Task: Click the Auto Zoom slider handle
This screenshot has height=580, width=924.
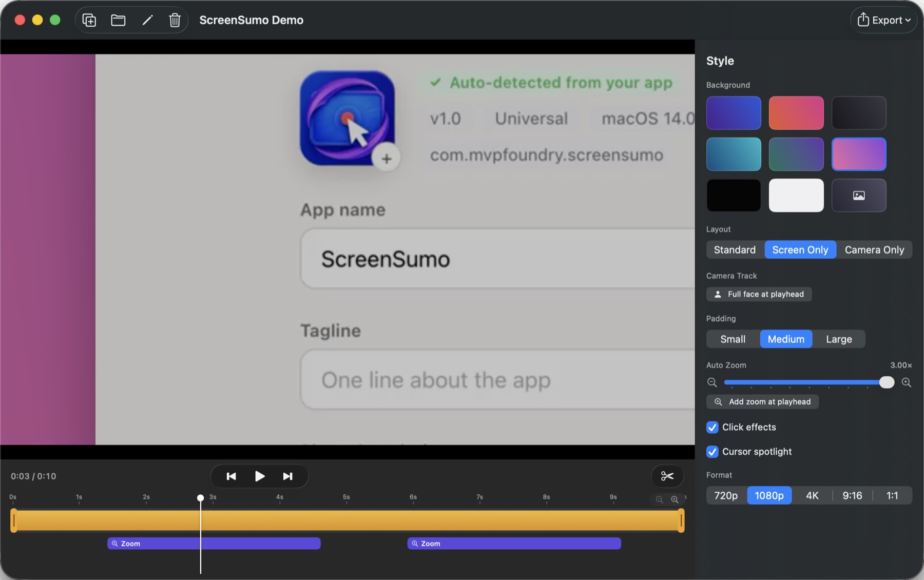Action: tap(887, 382)
